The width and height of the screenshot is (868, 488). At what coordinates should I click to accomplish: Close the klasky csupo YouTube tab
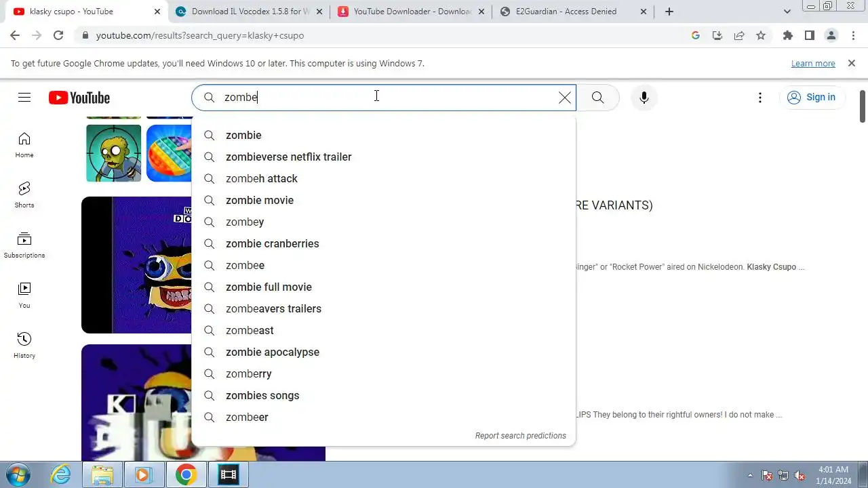157,12
